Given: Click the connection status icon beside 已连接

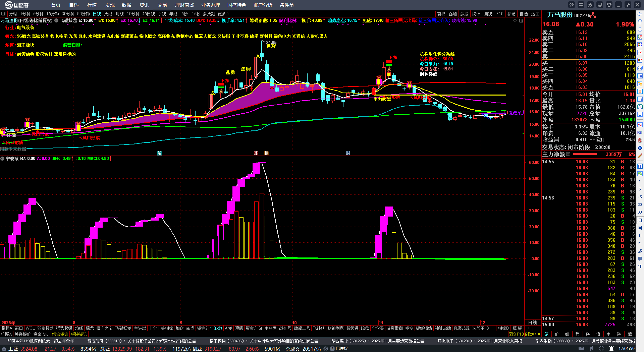Looking at the screenshot, I should point(332,349).
